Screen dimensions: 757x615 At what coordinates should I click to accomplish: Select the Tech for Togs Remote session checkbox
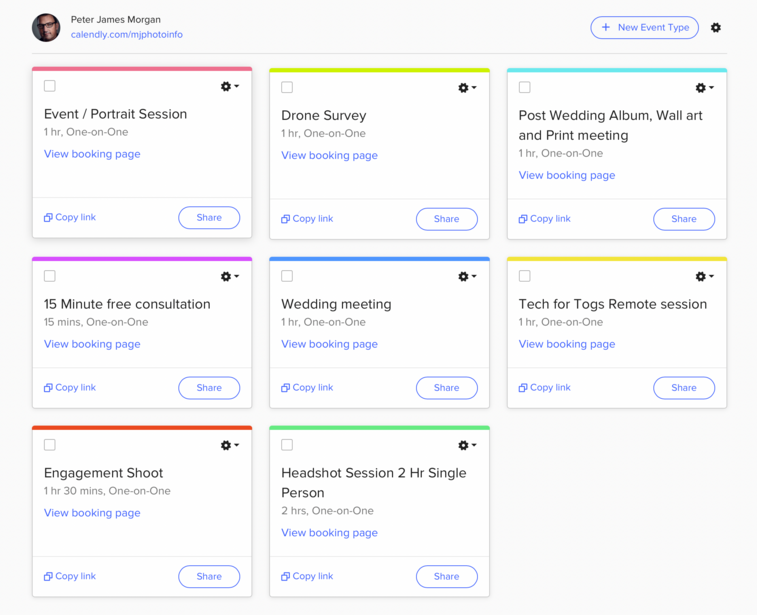tap(524, 276)
